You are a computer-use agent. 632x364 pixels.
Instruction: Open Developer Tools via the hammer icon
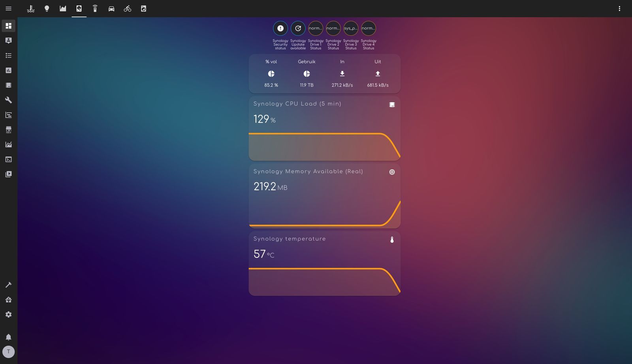pos(8,100)
